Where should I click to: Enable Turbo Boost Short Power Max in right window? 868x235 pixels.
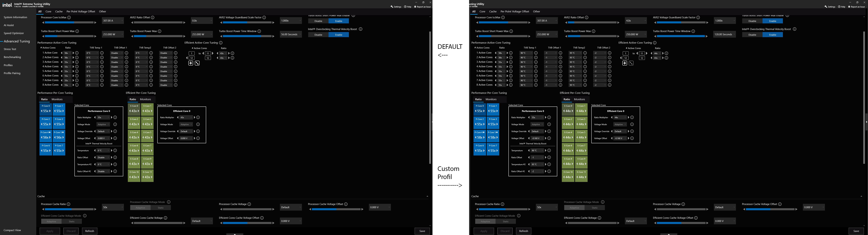click(x=773, y=21)
